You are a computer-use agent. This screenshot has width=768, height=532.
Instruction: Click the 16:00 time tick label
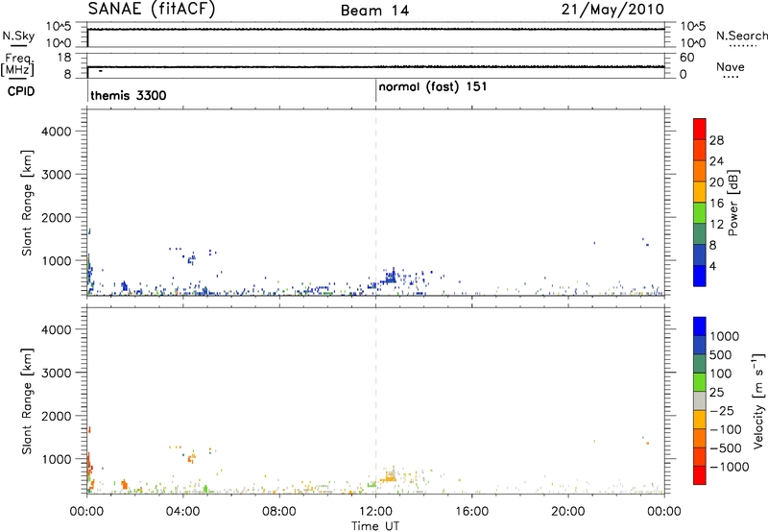point(471,512)
